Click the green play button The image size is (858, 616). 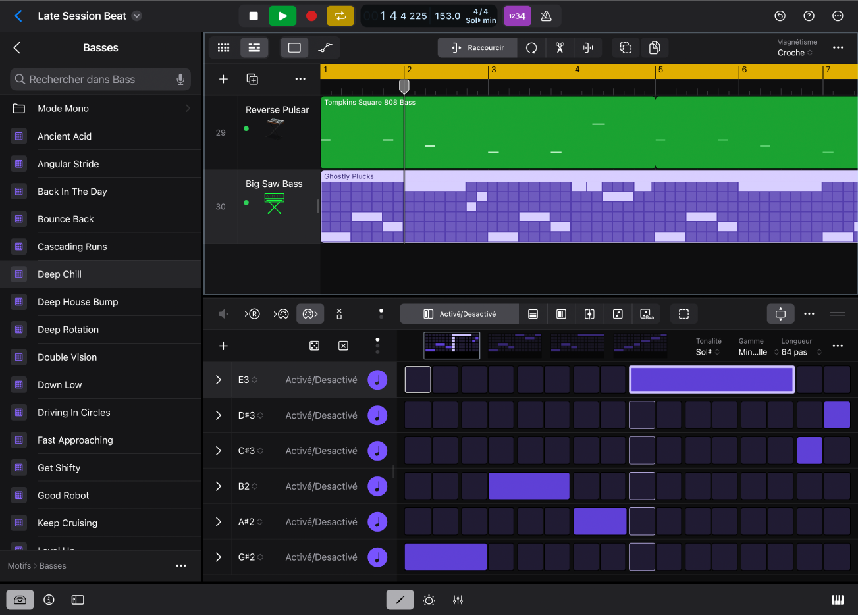pos(282,16)
